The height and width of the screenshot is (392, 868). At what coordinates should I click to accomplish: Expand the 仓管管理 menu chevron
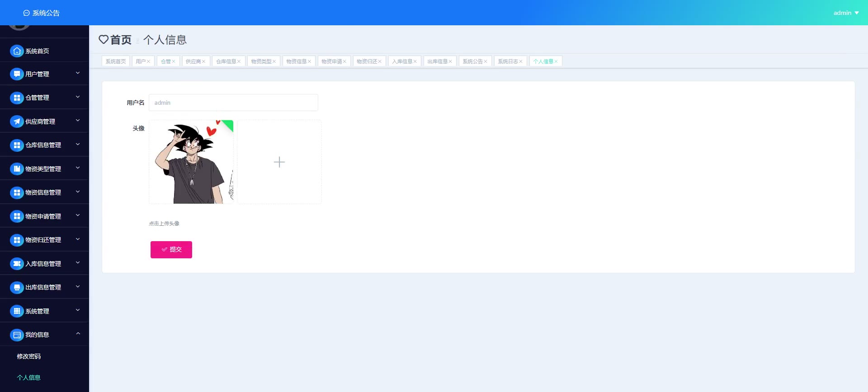(78, 97)
